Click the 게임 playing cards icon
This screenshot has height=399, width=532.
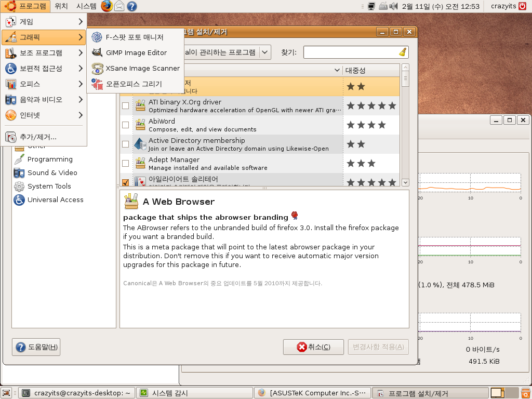point(11,22)
